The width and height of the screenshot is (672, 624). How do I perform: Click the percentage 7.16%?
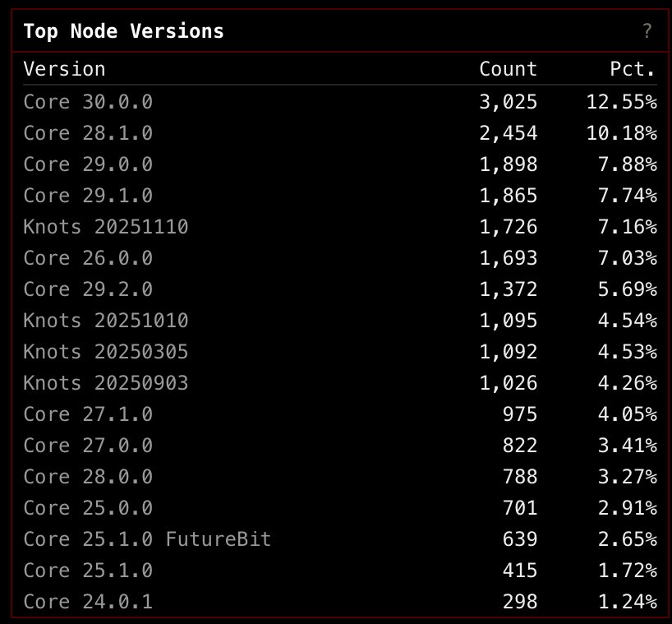[x=628, y=227]
